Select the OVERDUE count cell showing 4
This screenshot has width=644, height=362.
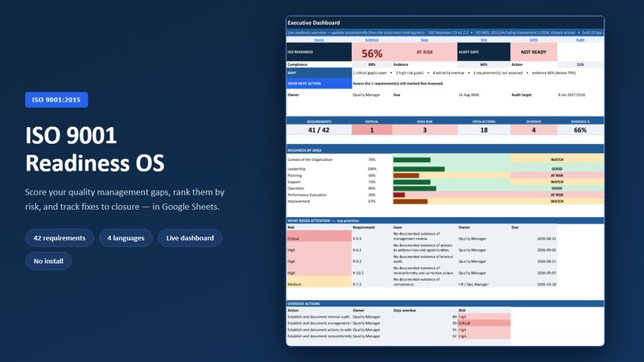[x=534, y=130]
